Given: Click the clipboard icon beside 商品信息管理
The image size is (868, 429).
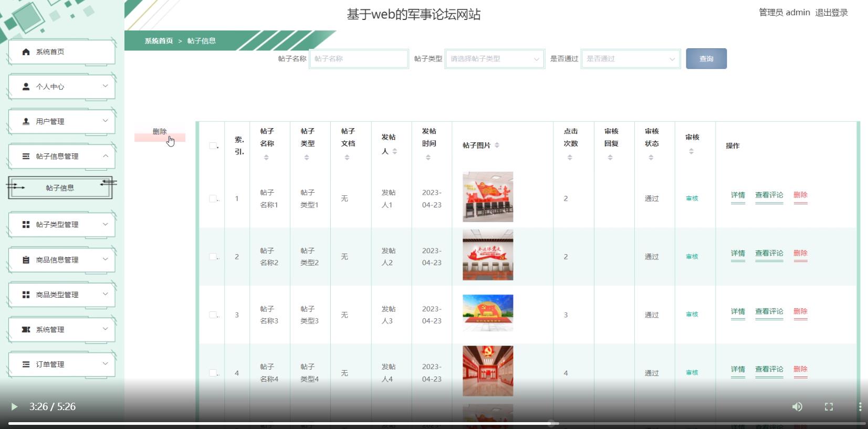Looking at the screenshot, I should (x=26, y=259).
